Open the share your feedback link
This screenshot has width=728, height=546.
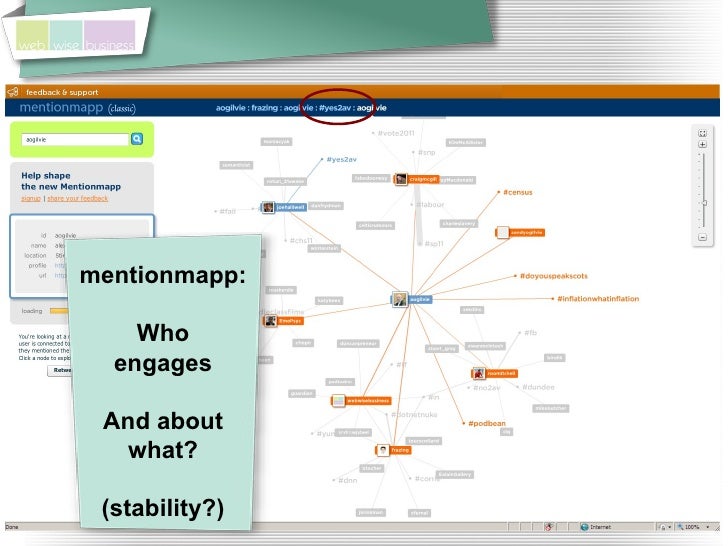click(x=78, y=198)
